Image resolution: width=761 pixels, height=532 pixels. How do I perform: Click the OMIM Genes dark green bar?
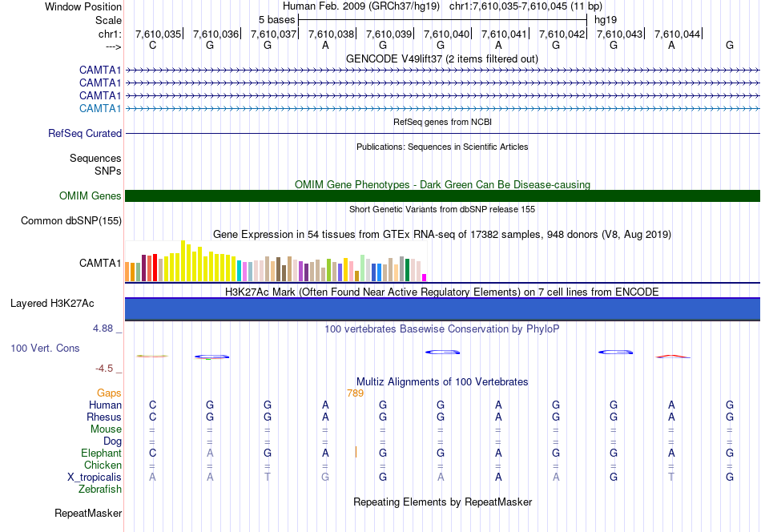[442, 195]
